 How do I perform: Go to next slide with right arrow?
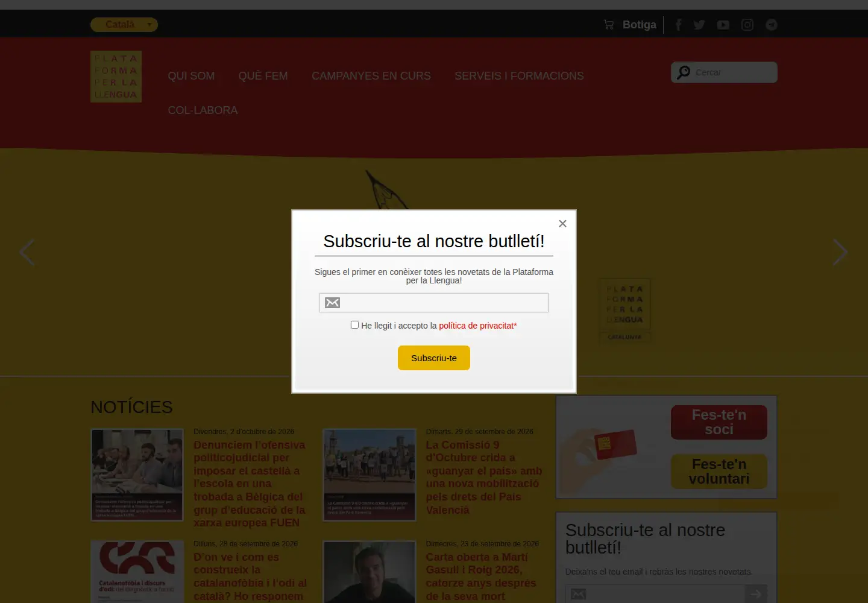840,252
